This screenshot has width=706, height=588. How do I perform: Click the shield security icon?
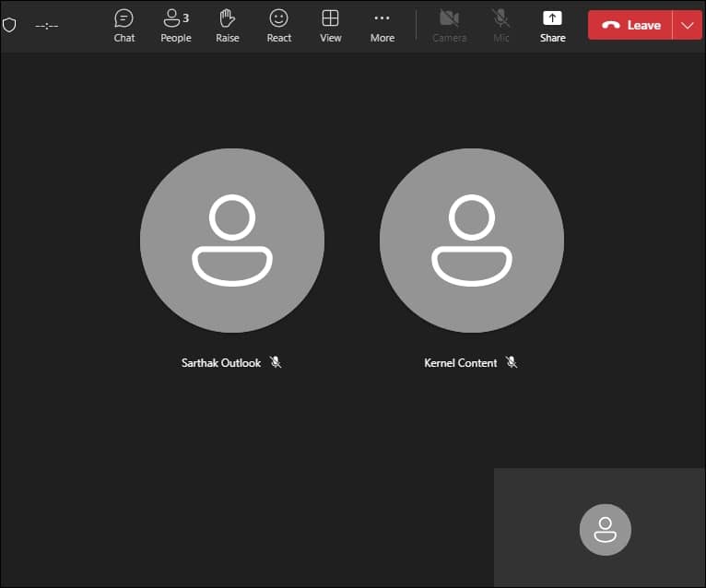coord(9,25)
